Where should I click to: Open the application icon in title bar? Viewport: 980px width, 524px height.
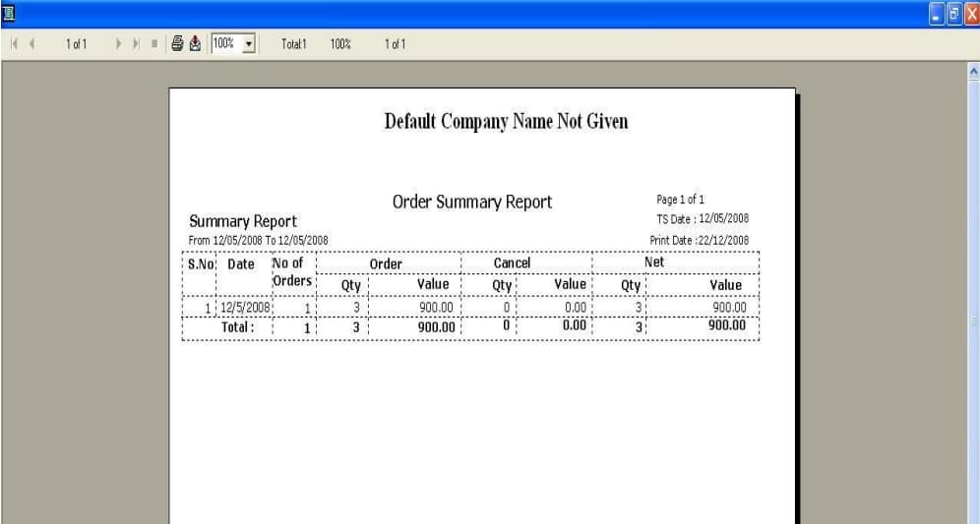[9, 13]
